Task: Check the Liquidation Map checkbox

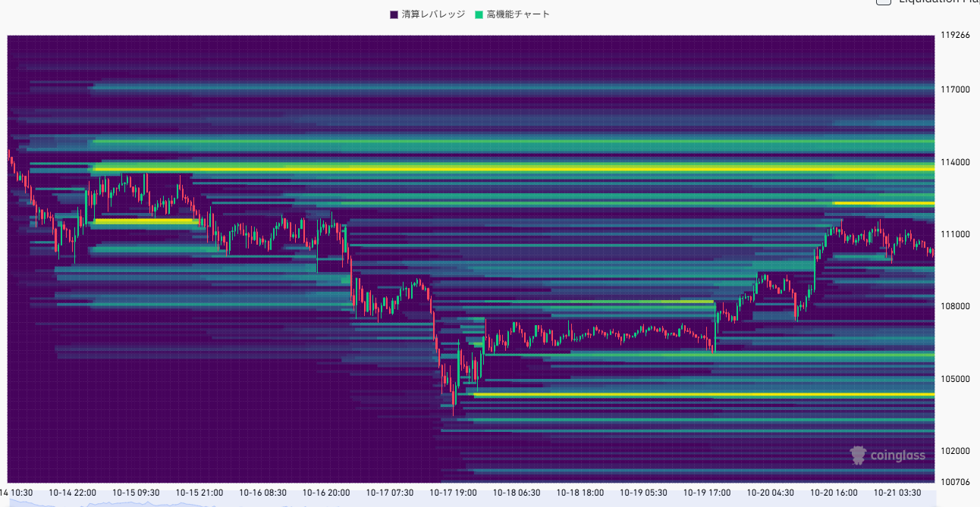Action: coord(884,2)
